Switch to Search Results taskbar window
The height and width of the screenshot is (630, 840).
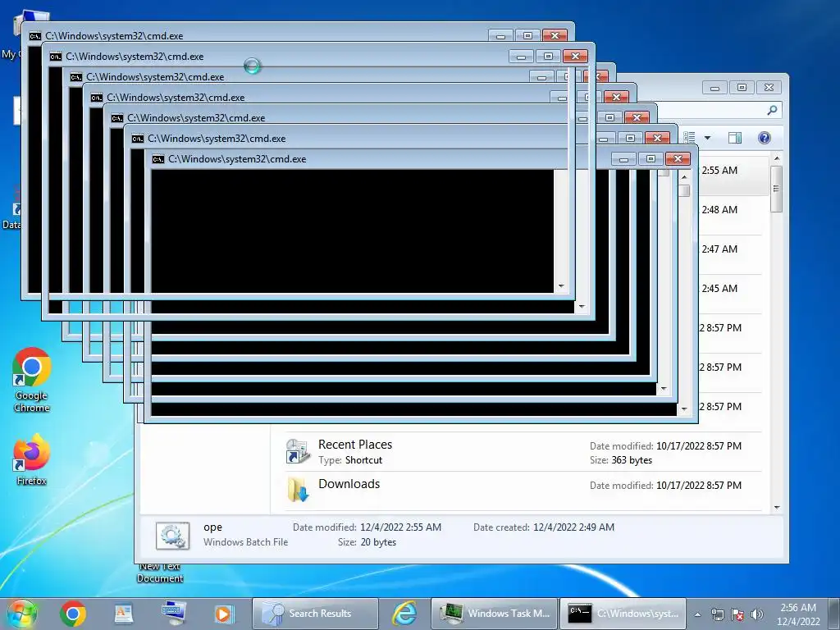pyautogui.click(x=315, y=614)
